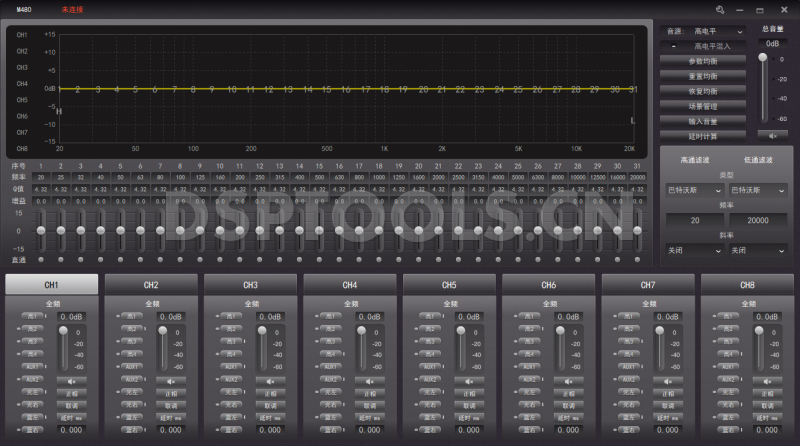The image size is (800, 446).
Task: Toggle the AUX1 input source in CH1
Action: 33,366
